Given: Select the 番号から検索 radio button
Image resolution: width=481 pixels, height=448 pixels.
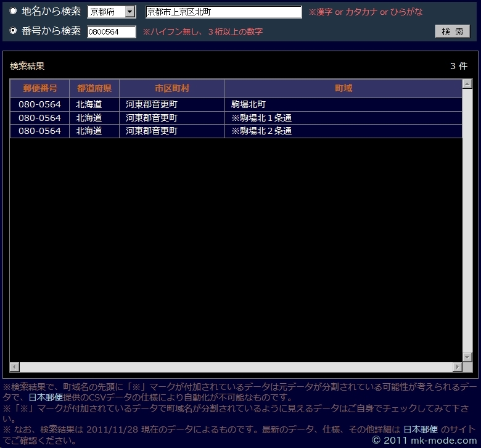Looking at the screenshot, I should point(14,31).
